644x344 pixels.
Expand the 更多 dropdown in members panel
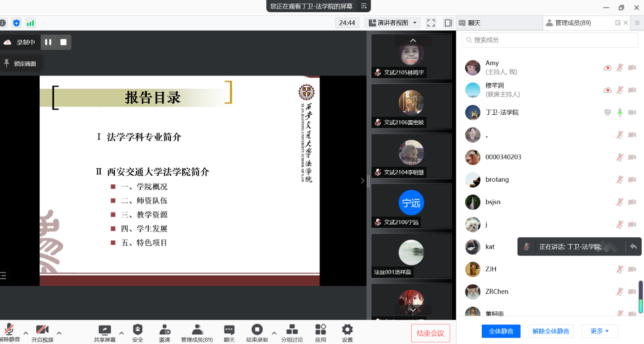click(599, 331)
